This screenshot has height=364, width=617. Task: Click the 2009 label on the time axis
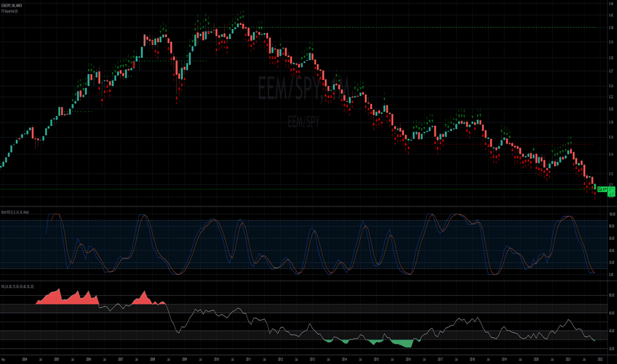pos(185,359)
